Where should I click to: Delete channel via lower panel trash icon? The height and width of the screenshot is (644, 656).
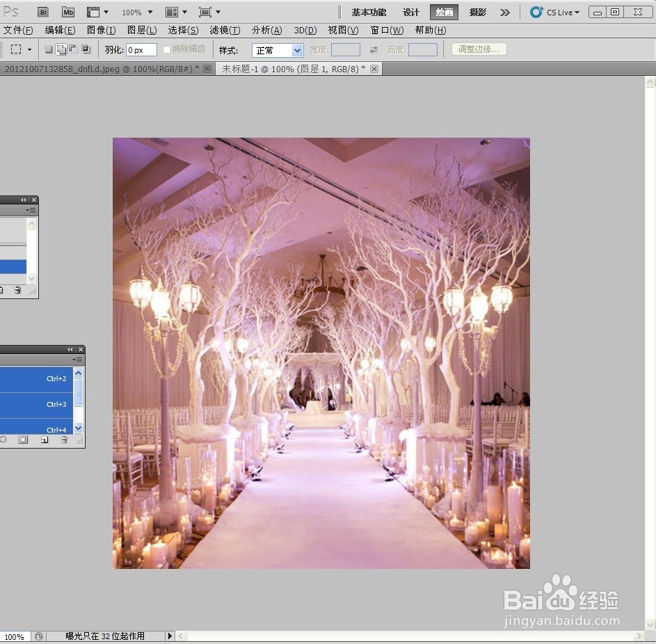[x=64, y=440]
